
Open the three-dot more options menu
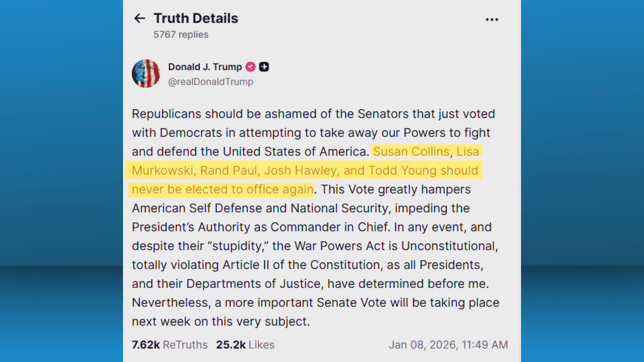point(492,20)
